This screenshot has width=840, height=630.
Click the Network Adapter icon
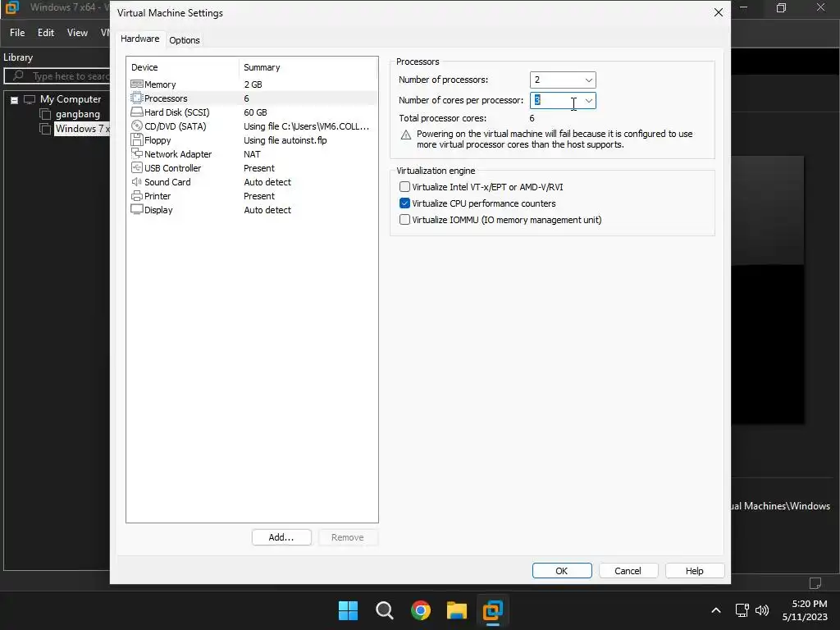(137, 153)
